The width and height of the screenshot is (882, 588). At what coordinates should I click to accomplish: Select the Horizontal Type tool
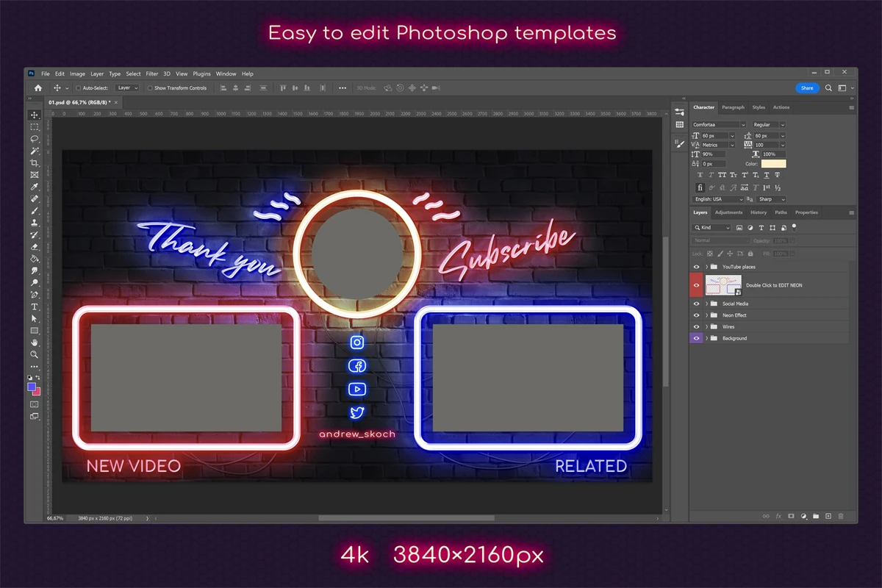[x=35, y=306]
